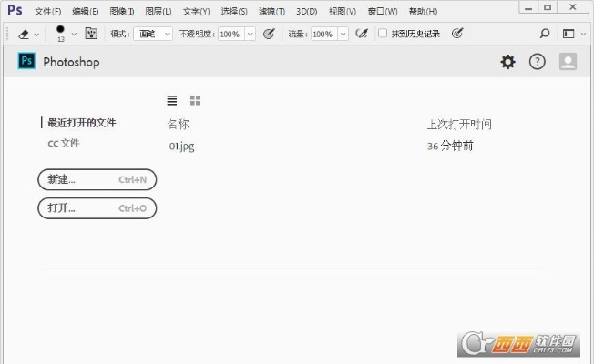594x364 pixels.
Task: Open the 文字(Y) menu
Action: point(196,12)
